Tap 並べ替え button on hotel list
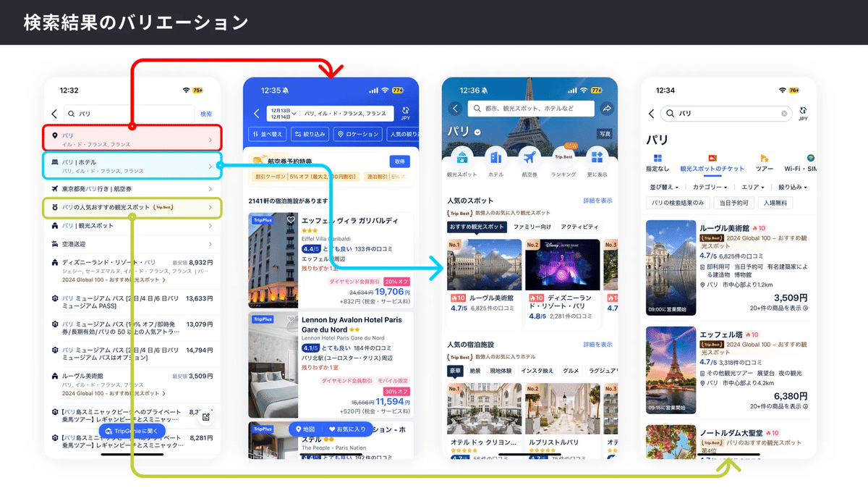This screenshot has height=488, width=868. tap(267, 134)
